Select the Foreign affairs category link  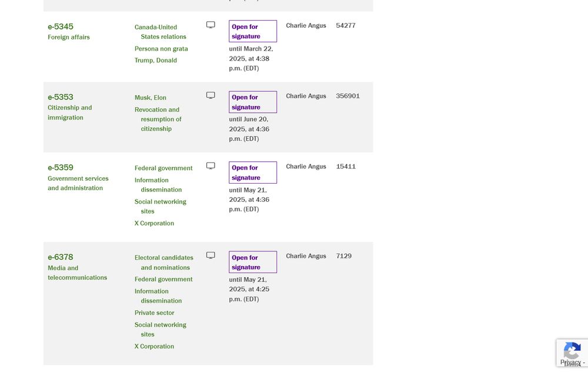click(69, 37)
